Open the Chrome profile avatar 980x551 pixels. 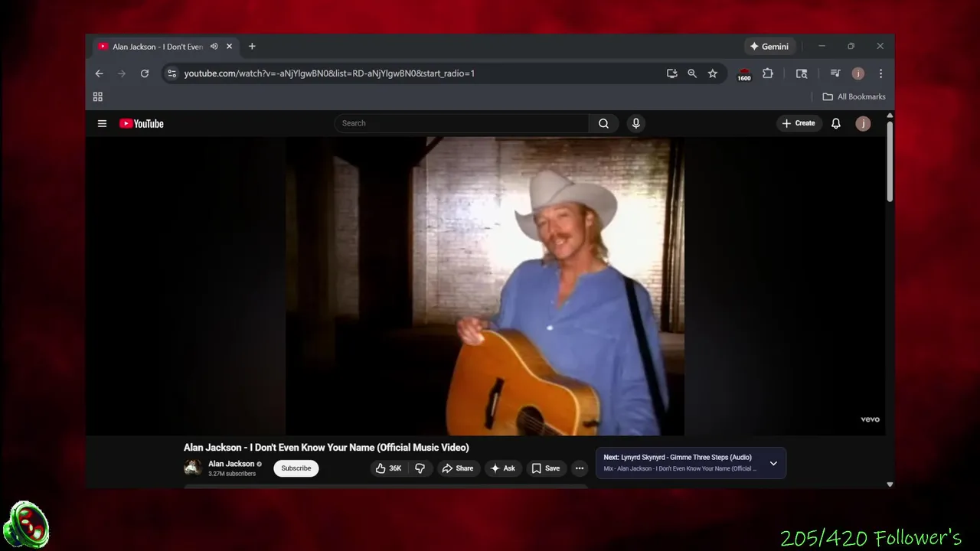[858, 73]
